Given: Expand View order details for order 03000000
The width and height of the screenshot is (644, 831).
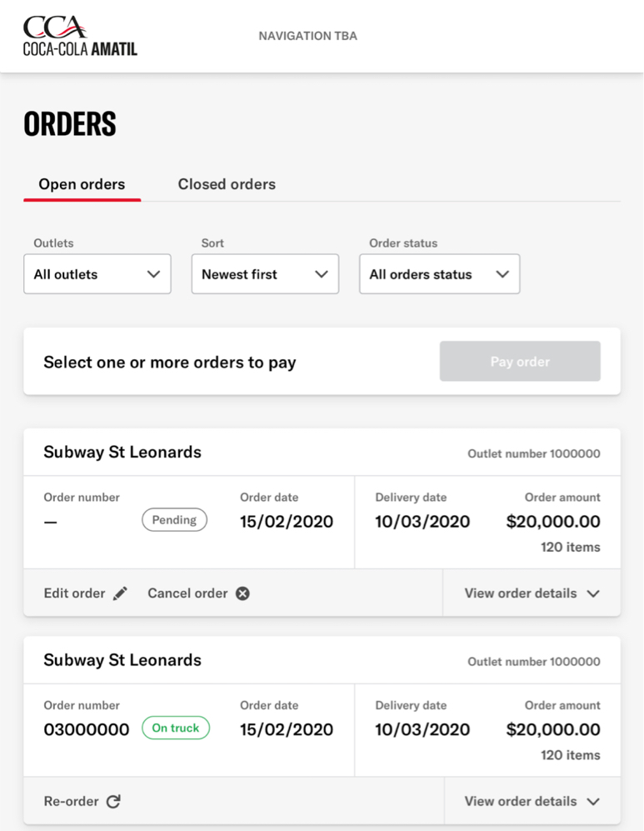Looking at the screenshot, I should coord(532,801).
